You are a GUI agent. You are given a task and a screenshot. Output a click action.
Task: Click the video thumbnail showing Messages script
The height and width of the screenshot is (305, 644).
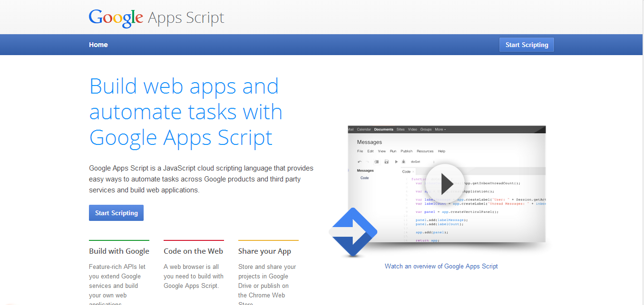(x=447, y=184)
